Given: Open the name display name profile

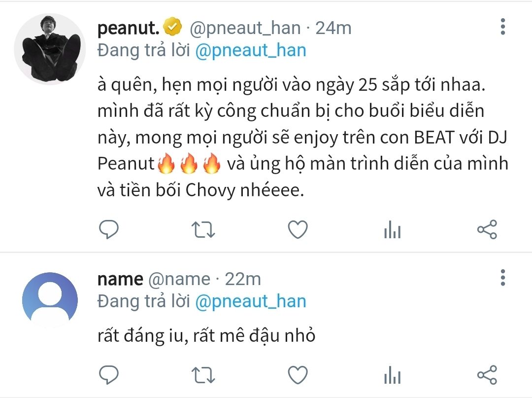Looking at the screenshot, I should tap(120, 279).
